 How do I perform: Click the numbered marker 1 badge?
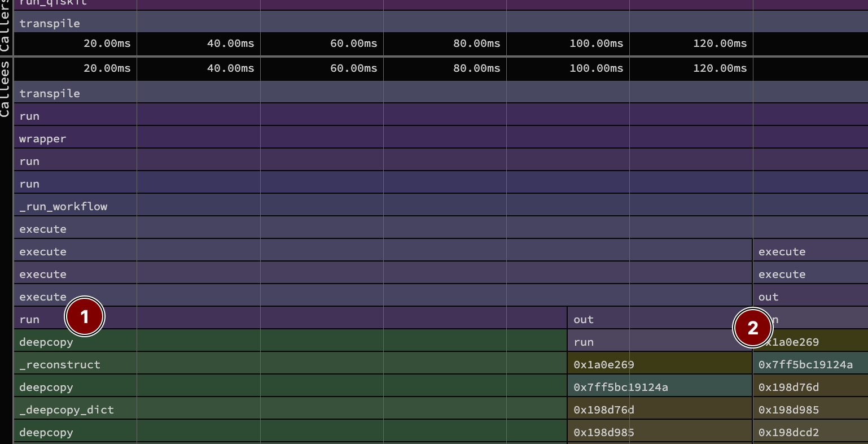85,317
